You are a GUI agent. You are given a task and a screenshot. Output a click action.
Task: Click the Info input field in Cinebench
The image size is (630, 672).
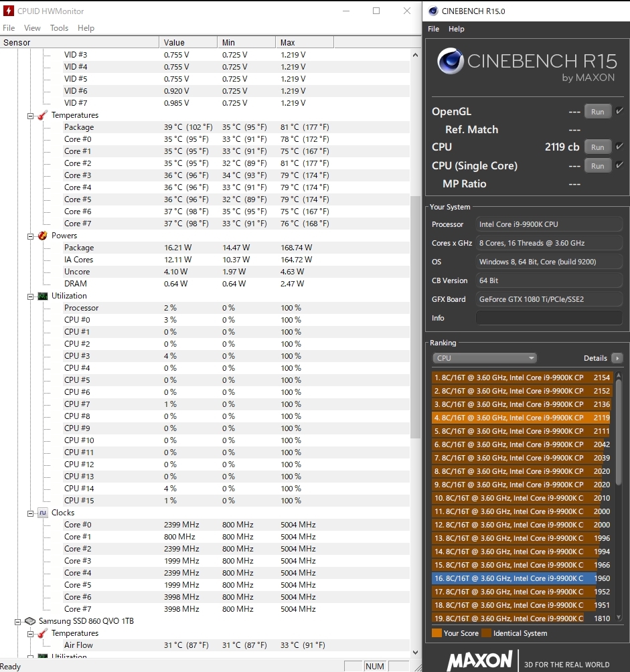(x=548, y=318)
